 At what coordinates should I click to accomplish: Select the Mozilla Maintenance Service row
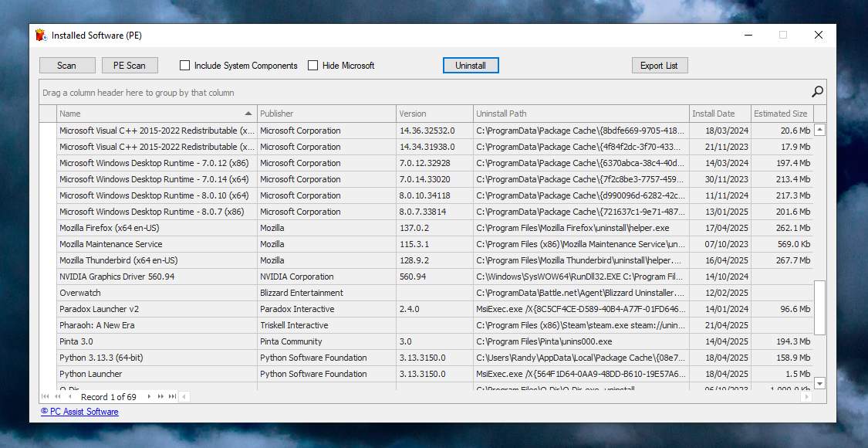tap(435, 244)
